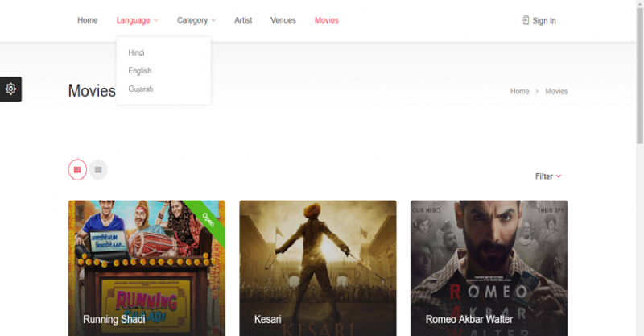Click the Kesari title text

click(x=268, y=320)
